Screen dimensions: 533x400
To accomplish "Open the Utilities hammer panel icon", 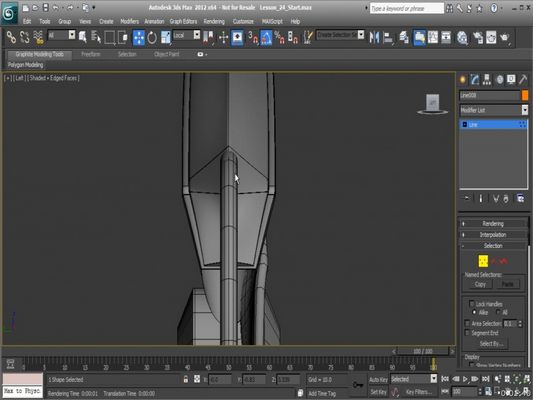I will click(x=523, y=80).
